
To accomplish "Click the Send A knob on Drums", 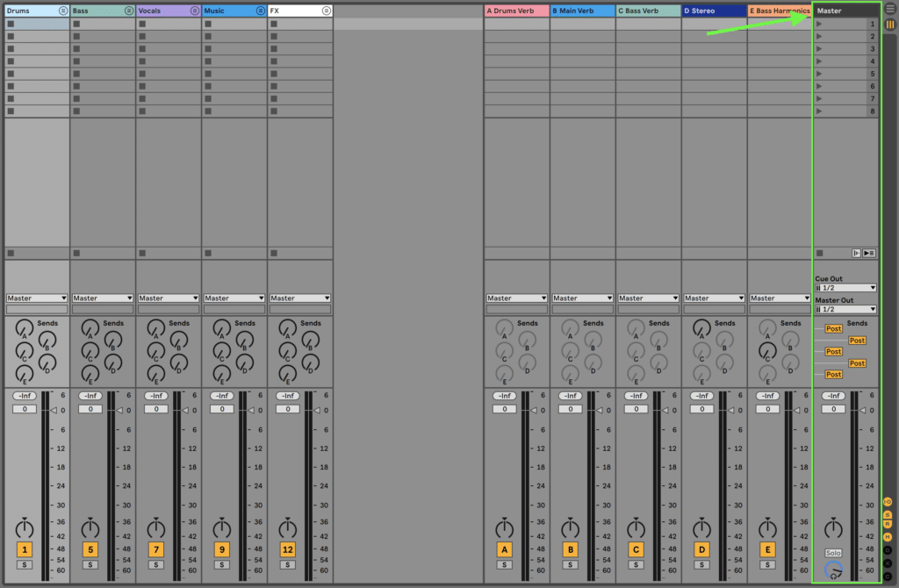I will point(24,328).
